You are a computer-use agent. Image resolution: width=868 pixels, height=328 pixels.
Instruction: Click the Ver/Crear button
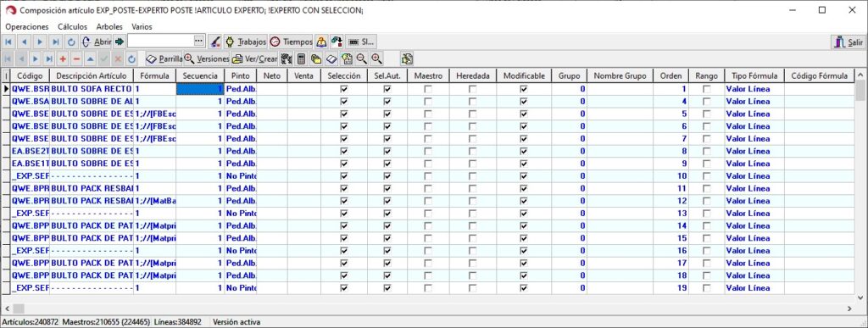click(x=254, y=58)
